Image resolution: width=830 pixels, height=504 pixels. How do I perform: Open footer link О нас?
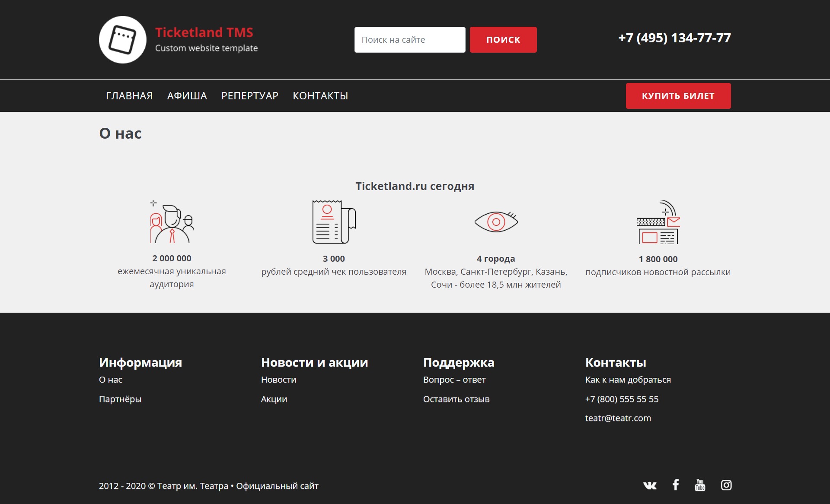tap(111, 380)
